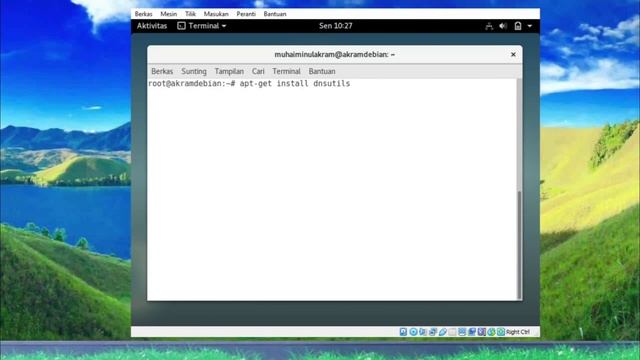Open the Terminal menu in terminal menubar
This screenshot has height=360, width=640.
pos(286,71)
